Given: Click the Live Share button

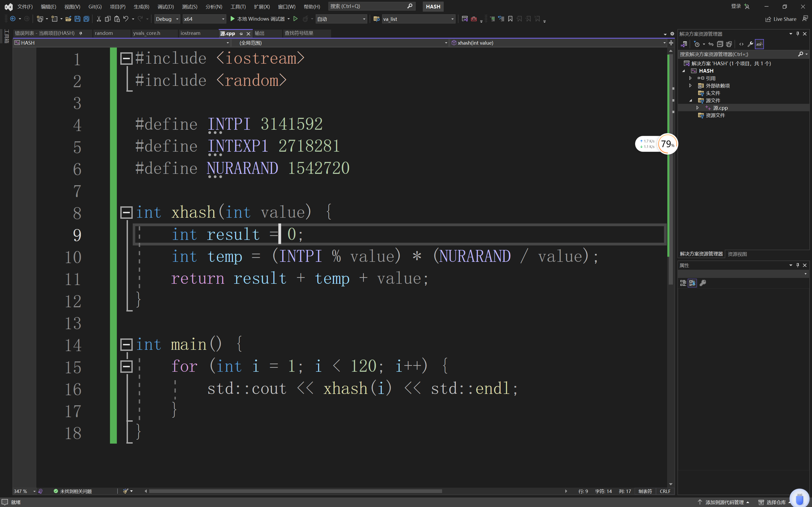Looking at the screenshot, I should tap(781, 19).
